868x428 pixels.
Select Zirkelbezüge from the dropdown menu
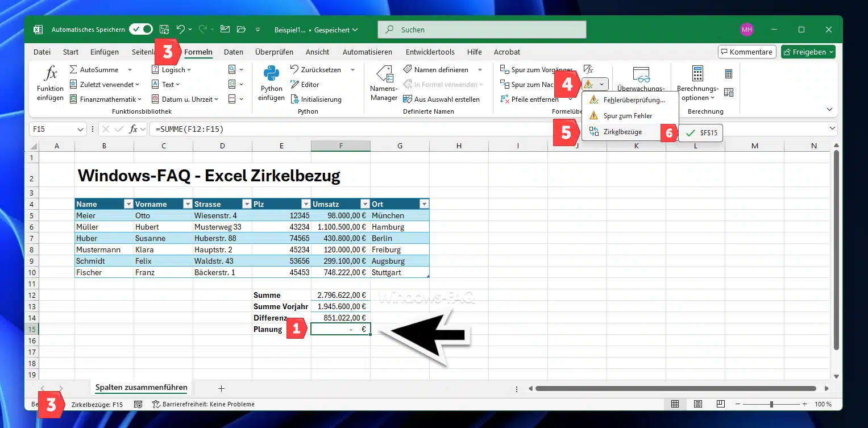[x=622, y=131]
